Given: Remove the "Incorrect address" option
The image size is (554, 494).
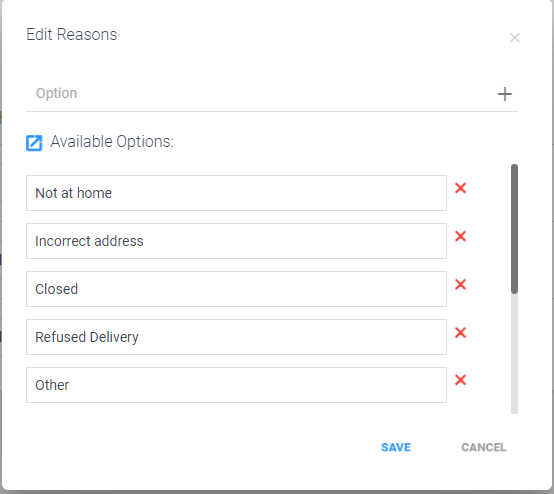Looking at the screenshot, I should (460, 236).
